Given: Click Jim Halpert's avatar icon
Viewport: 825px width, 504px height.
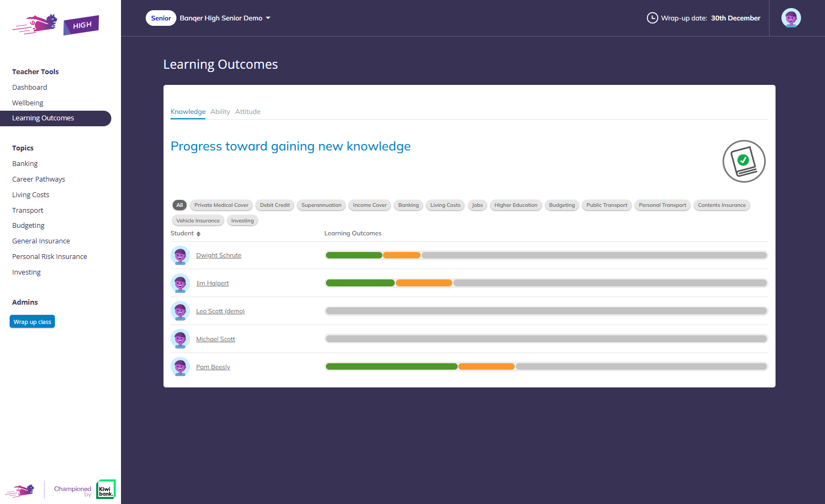Looking at the screenshot, I should (180, 283).
